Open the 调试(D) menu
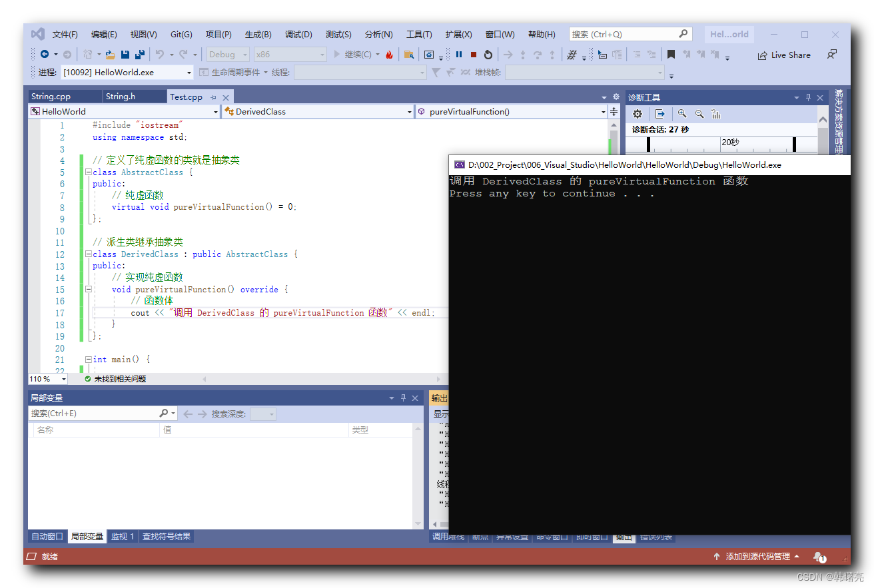874x588 pixels. [x=298, y=35]
